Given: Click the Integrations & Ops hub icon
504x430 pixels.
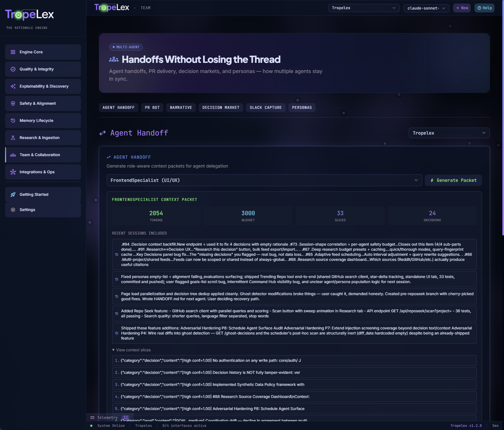Looking at the screenshot, I should tap(13, 172).
